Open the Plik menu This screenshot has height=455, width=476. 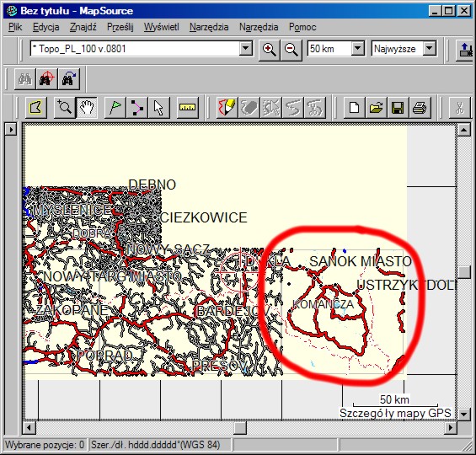15,27
